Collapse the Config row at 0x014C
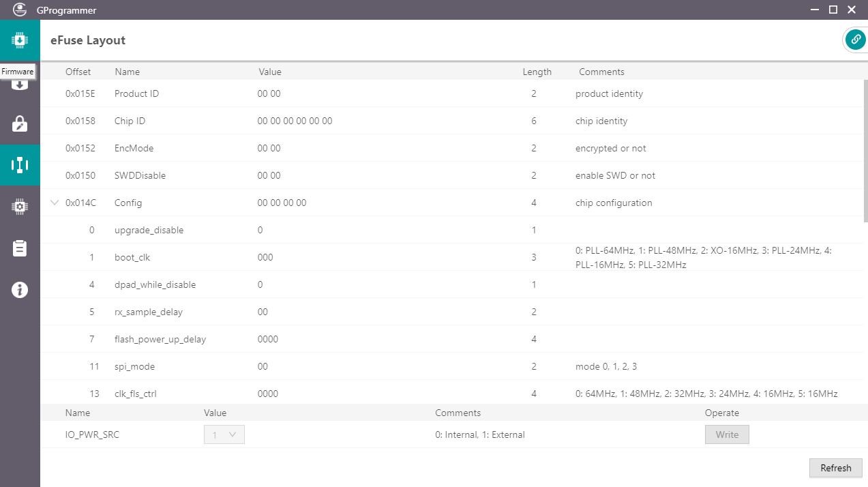The height and width of the screenshot is (487, 868). click(x=55, y=203)
